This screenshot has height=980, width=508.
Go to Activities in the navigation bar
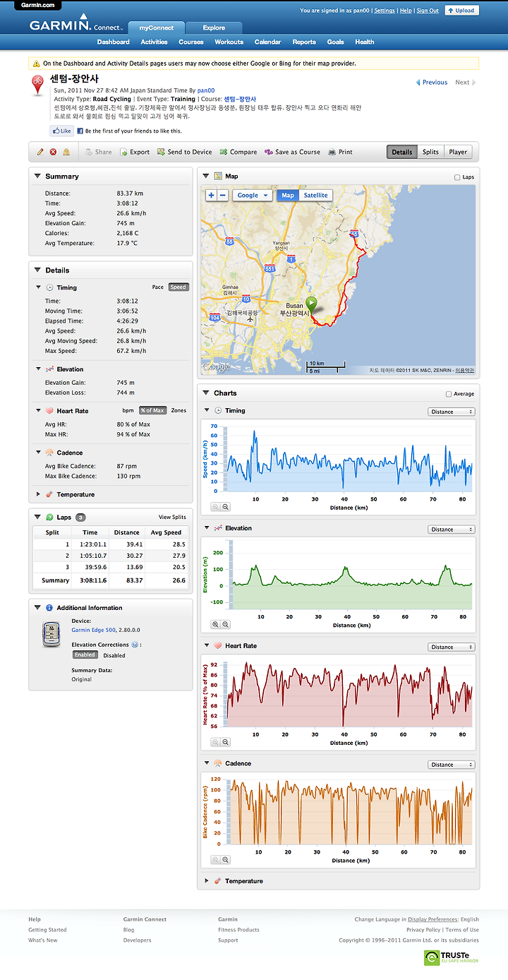point(154,42)
